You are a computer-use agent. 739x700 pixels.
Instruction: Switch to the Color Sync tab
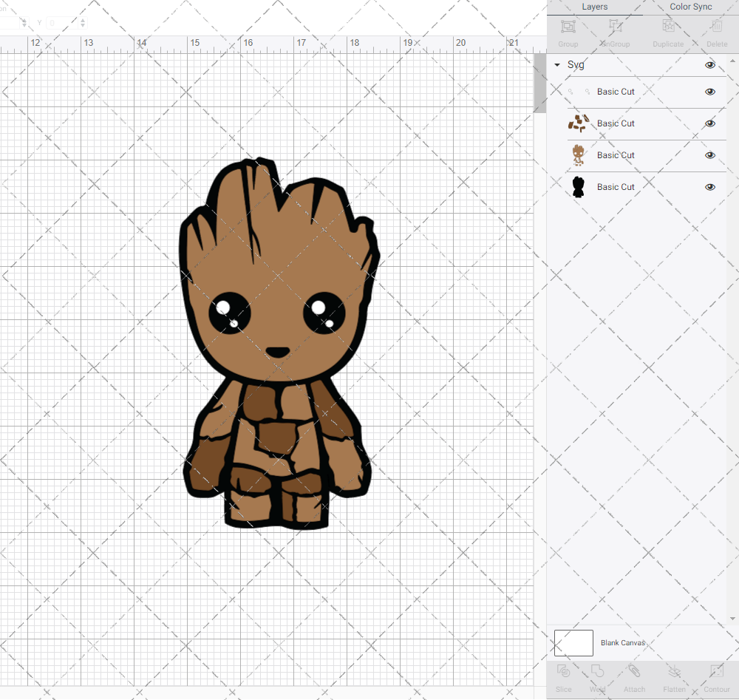click(690, 7)
